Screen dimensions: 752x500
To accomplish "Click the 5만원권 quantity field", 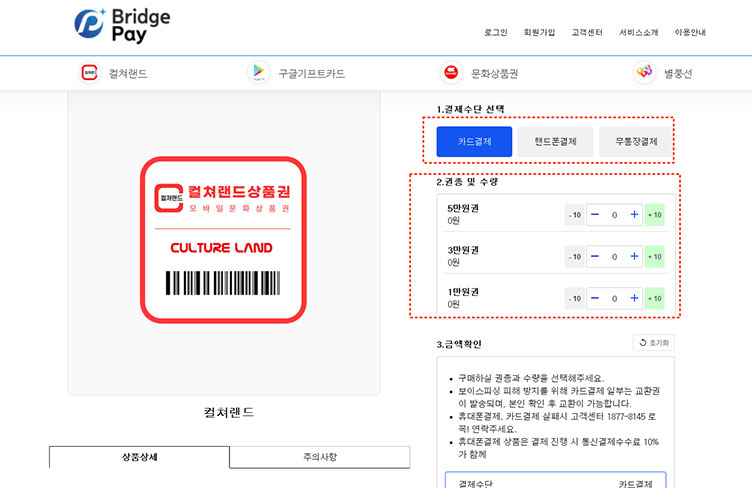I will 614,215.
